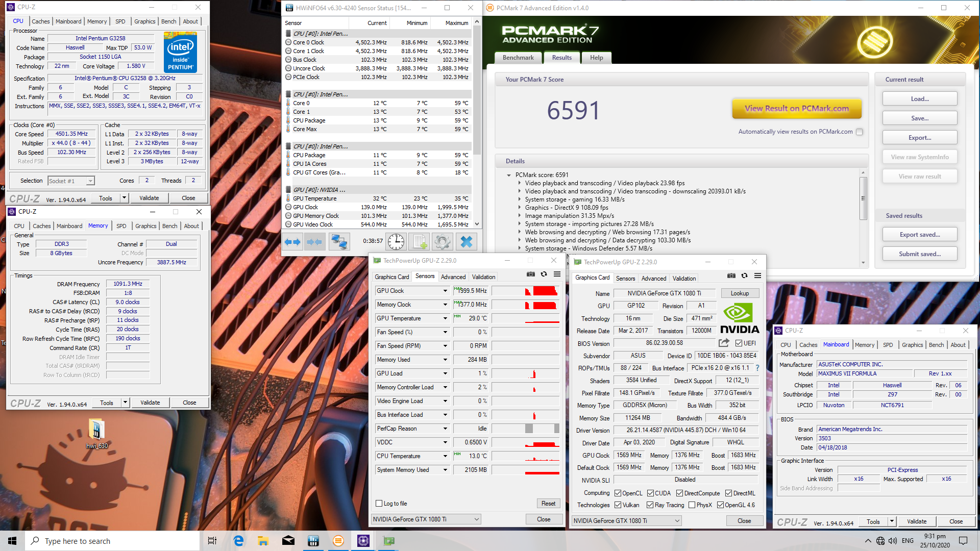The width and height of the screenshot is (980, 551).
Task: Toggle DirectML checkbox
Action: [728, 493]
